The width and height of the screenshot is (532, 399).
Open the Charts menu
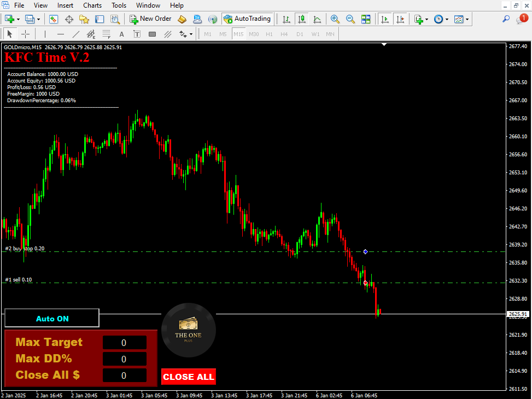point(92,5)
